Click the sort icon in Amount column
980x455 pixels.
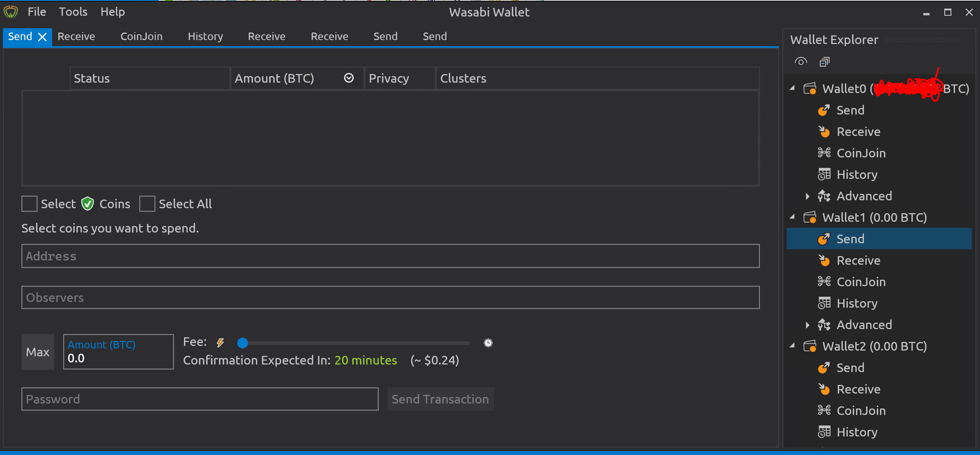pos(348,78)
